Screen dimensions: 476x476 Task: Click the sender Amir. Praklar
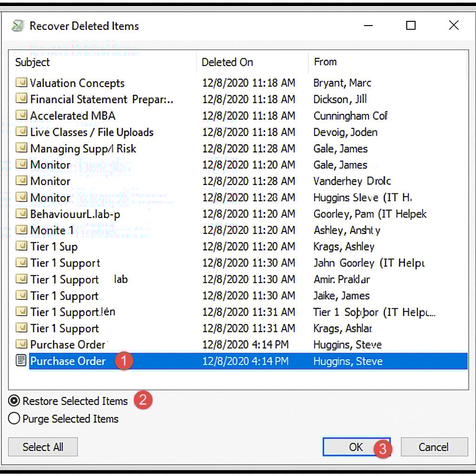(342, 279)
